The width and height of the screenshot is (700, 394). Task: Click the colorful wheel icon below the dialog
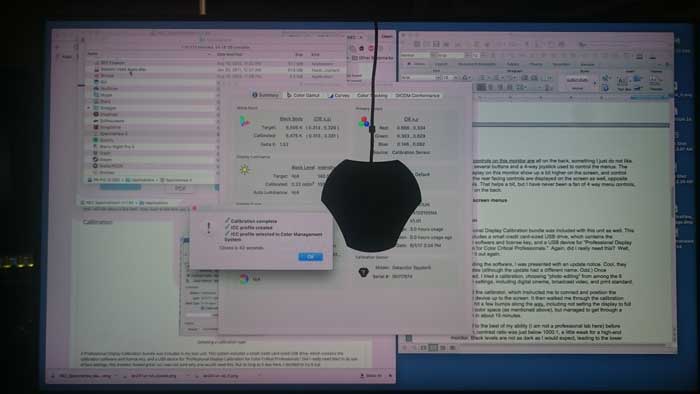[244, 279]
